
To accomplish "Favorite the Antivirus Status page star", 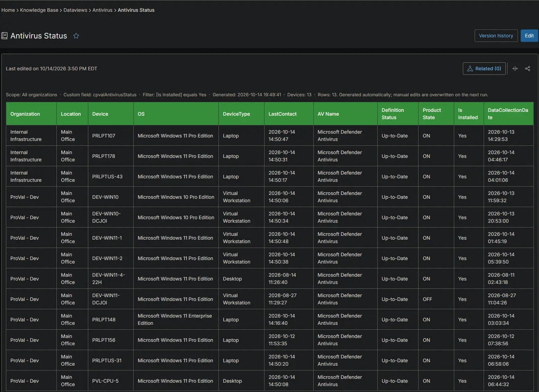I will coord(76,36).
